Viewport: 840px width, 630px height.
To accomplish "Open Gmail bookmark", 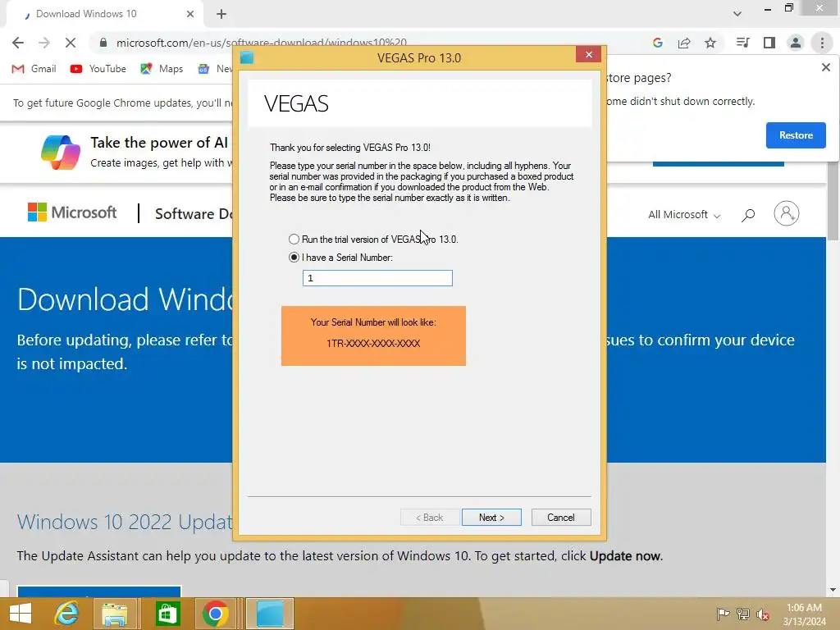I will coord(34,69).
